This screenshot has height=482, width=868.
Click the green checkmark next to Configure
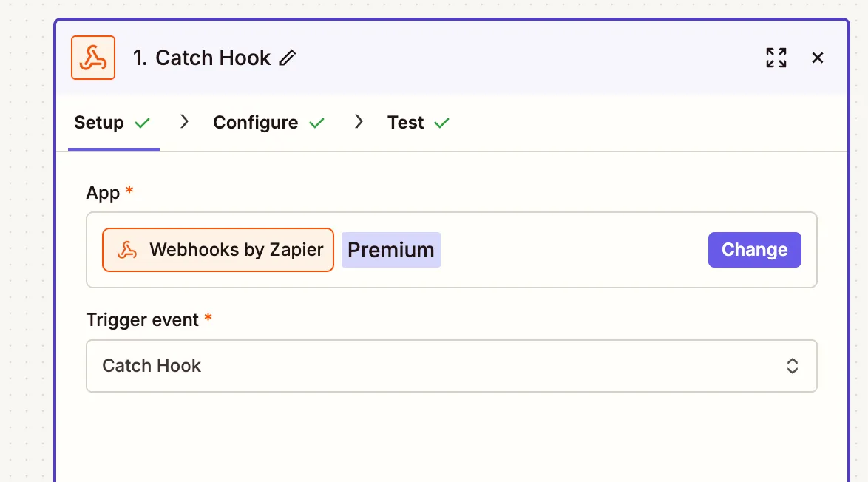pyautogui.click(x=316, y=121)
